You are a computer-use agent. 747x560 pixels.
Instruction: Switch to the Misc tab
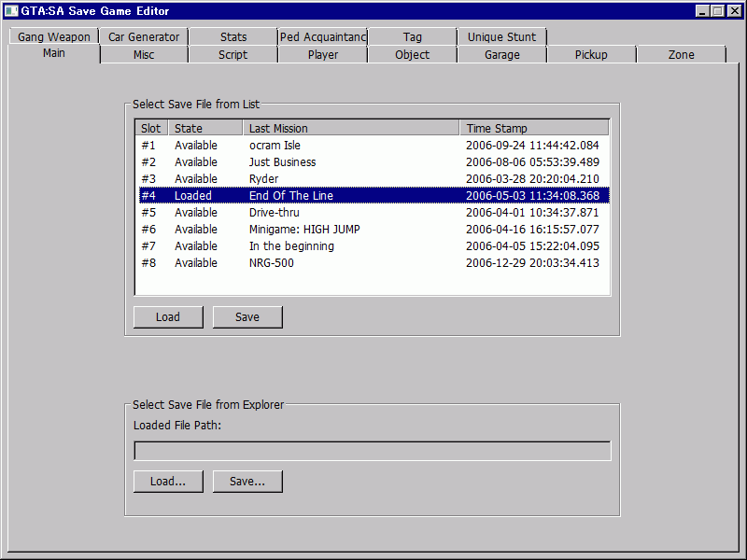tap(144, 55)
